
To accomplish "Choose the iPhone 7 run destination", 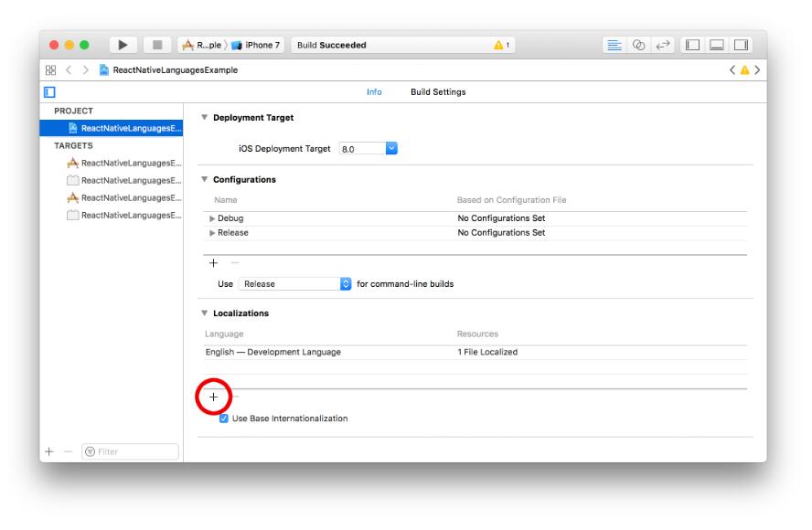I will click(x=256, y=45).
